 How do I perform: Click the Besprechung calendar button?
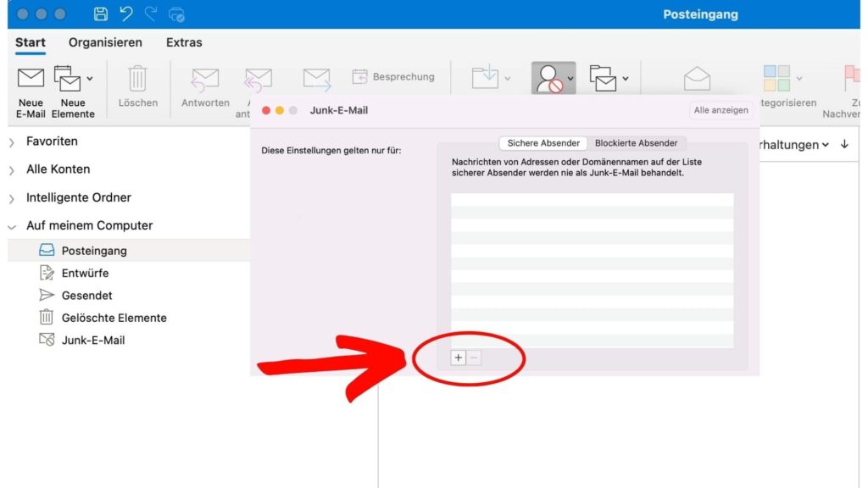click(393, 77)
